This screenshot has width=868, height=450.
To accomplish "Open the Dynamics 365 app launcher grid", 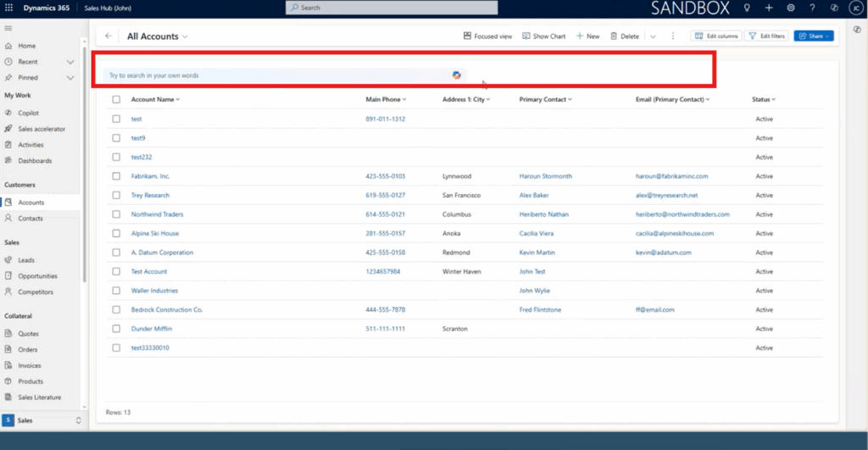I will coord(8,8).
